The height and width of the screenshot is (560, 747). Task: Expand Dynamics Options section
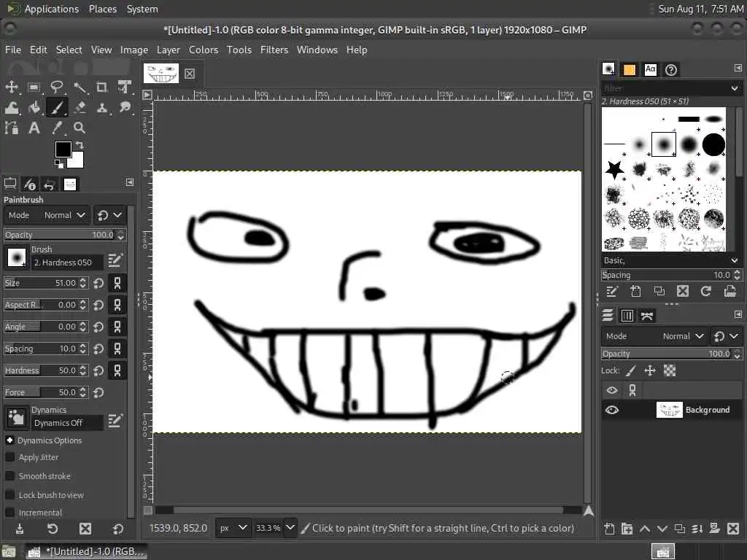[x=9, y=440]
